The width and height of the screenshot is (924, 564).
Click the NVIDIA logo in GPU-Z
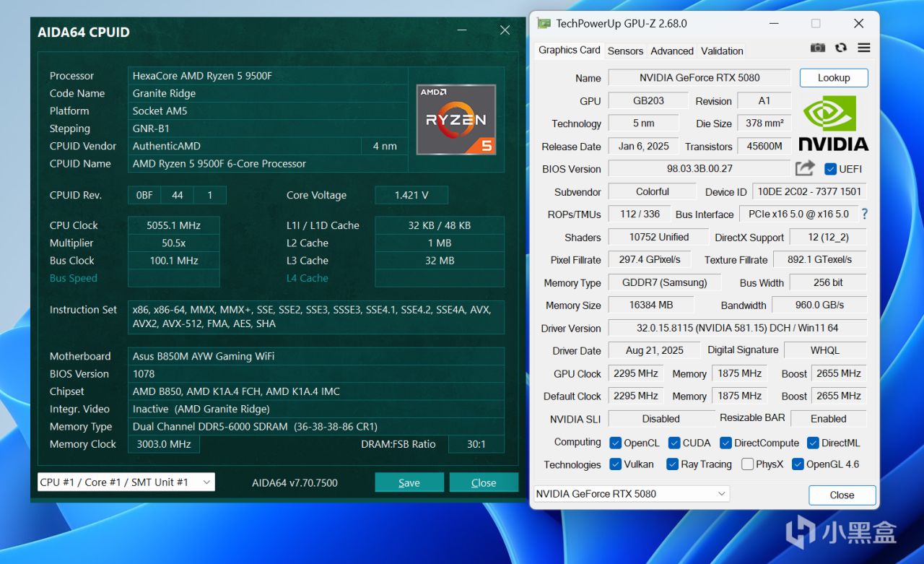click(833, 123)
